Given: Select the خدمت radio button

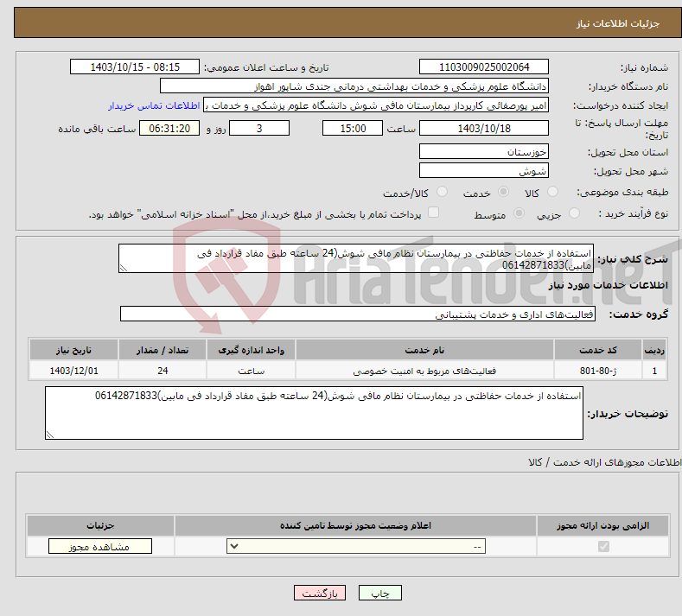Looking at the screenshot, I should coord(503,191).
